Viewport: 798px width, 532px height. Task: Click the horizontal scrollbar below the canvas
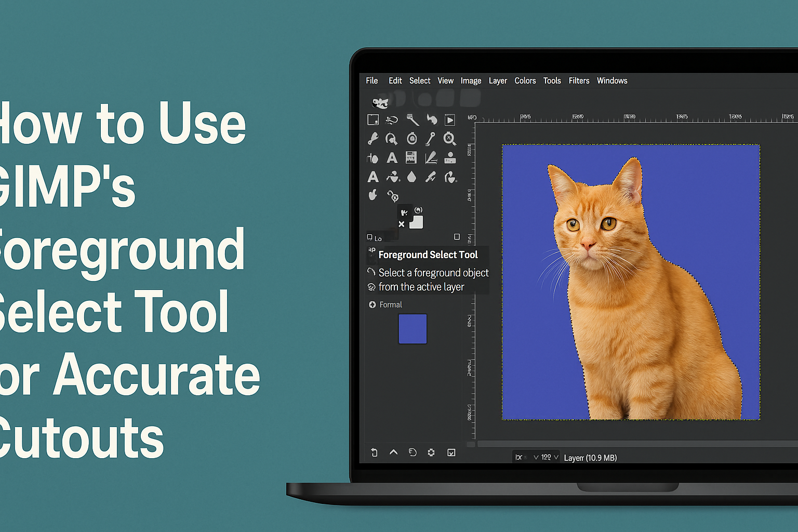click(637, 444)
